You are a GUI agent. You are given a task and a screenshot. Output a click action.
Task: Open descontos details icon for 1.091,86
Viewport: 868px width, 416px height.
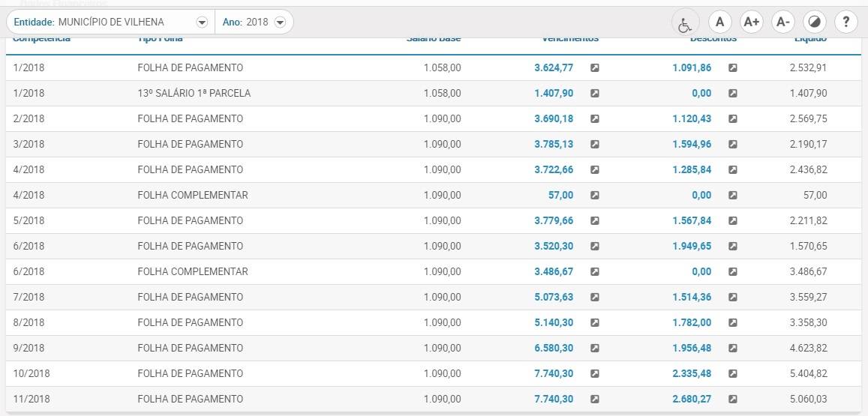point(732,68)
